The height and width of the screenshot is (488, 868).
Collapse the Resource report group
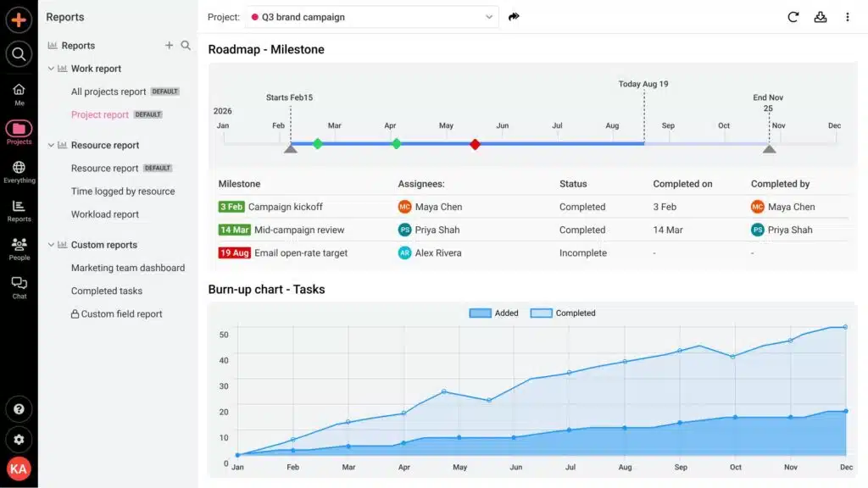(x=51, y=145)
